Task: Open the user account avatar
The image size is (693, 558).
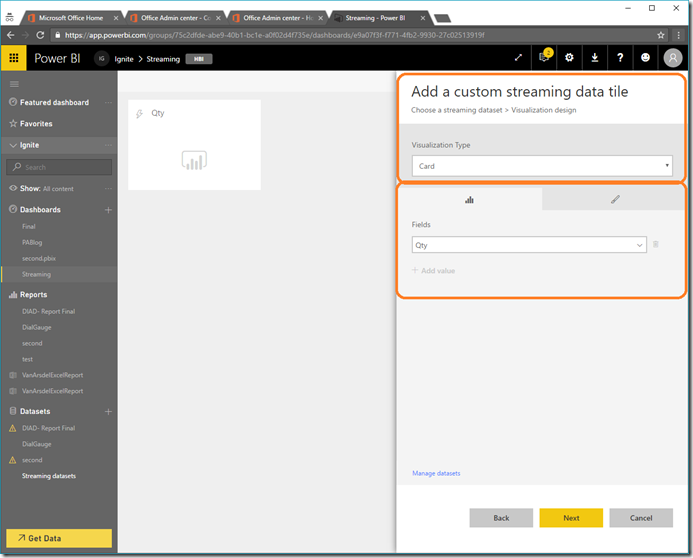Action: (673, 58)
